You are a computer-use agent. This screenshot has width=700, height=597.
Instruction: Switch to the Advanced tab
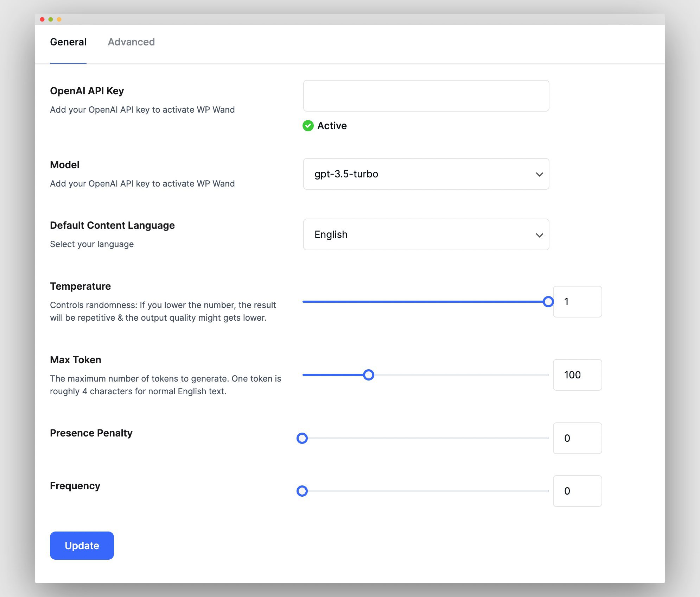tap(131, 42)
